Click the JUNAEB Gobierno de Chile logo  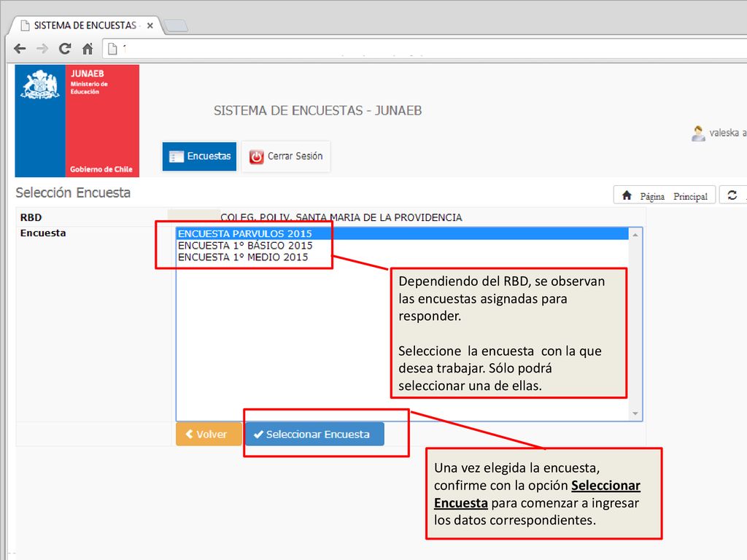click(x=77, y=121)
